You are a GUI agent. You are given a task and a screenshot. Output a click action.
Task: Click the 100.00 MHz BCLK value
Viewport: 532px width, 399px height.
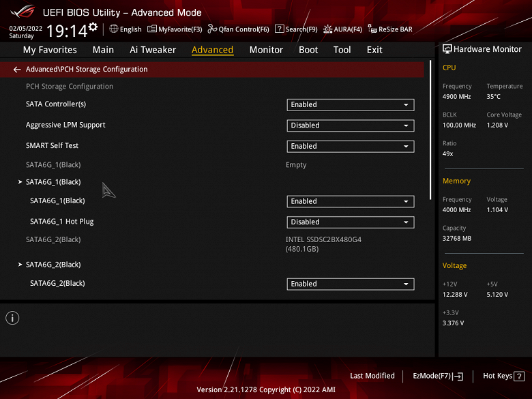coord(459,125)
